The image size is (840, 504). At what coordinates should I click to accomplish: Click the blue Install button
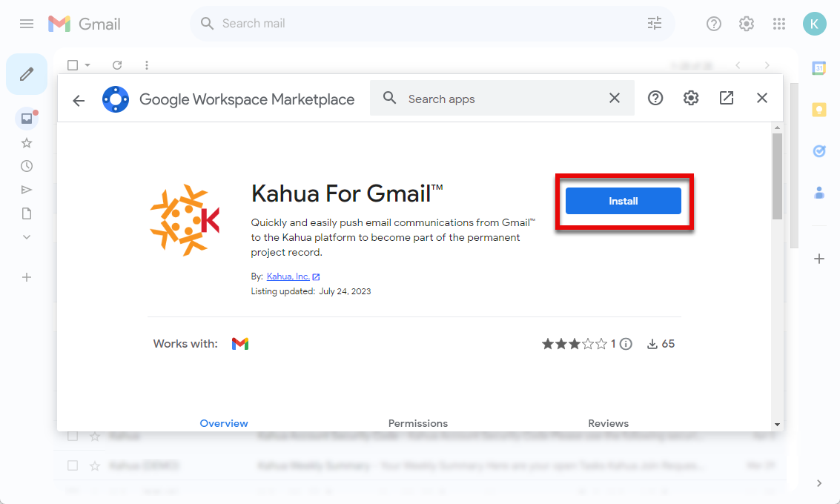623,201
